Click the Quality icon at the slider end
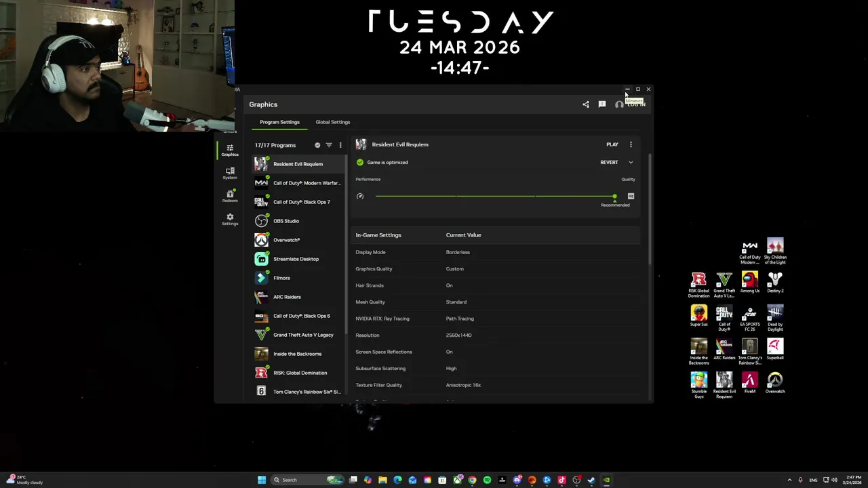The width and height of the screenshot is (868, 488). coord(631,197)
